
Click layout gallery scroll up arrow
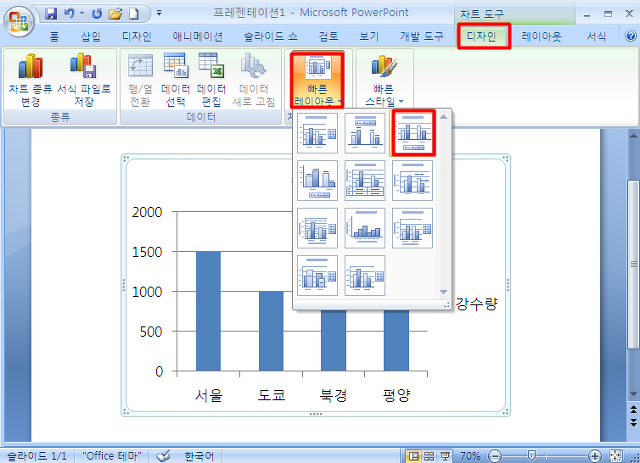tap(443, 117)
